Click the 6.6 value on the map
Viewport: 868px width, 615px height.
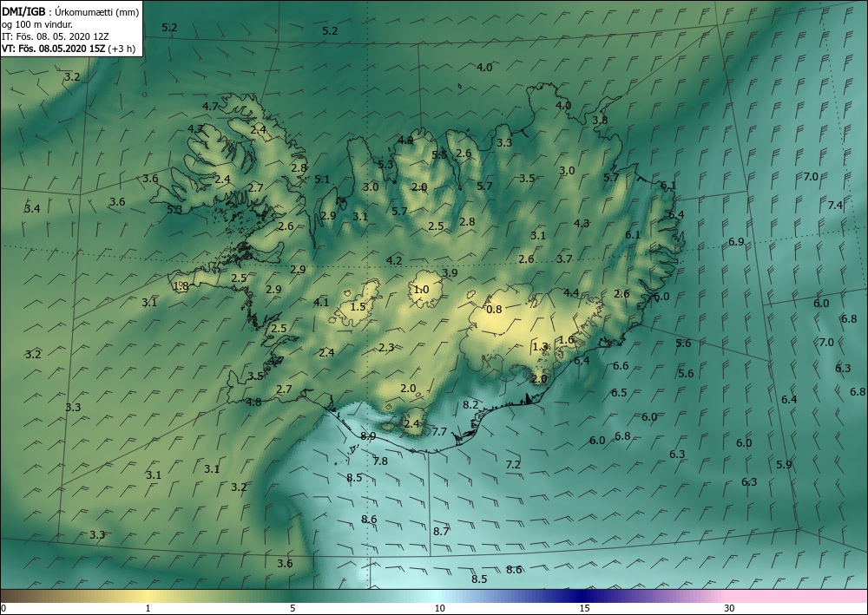click(621, 365)
